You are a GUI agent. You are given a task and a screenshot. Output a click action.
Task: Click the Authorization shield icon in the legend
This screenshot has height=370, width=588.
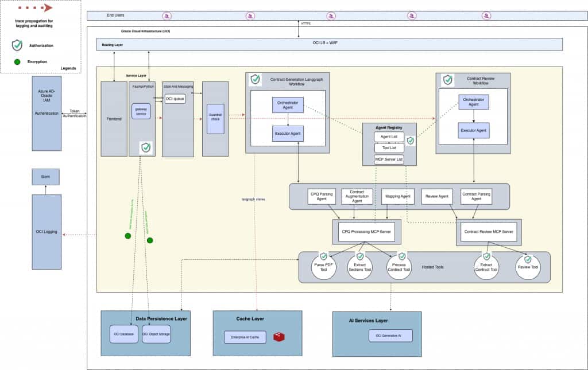click(17, 45)
